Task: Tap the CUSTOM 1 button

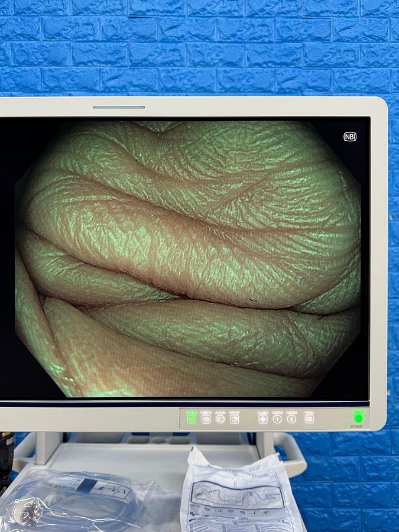Action: (277, 419)
